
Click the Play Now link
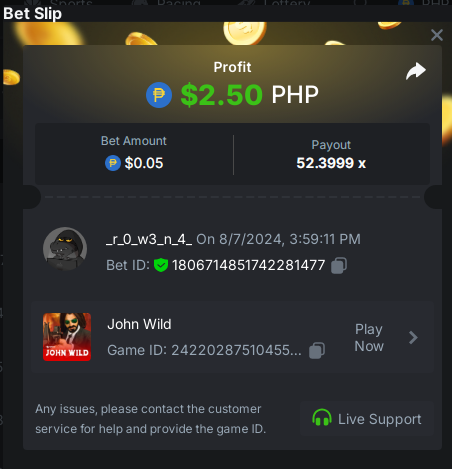point(369,338)
